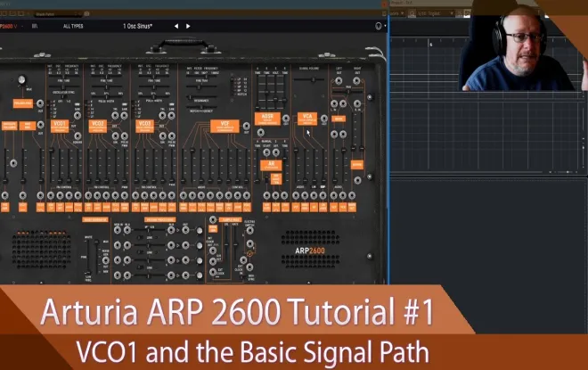Click the ring modulator output jack
The height and width of the screenshot is (370, 588).
pyautogui.click(x=40, y=126)
